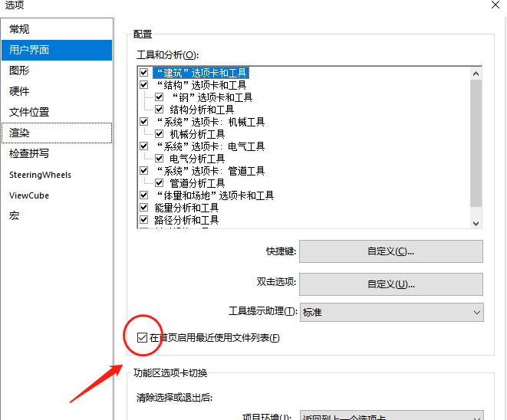Toggle “系统”选项卡: 管道工具 checkbox
507x420 pixels.
144,171
